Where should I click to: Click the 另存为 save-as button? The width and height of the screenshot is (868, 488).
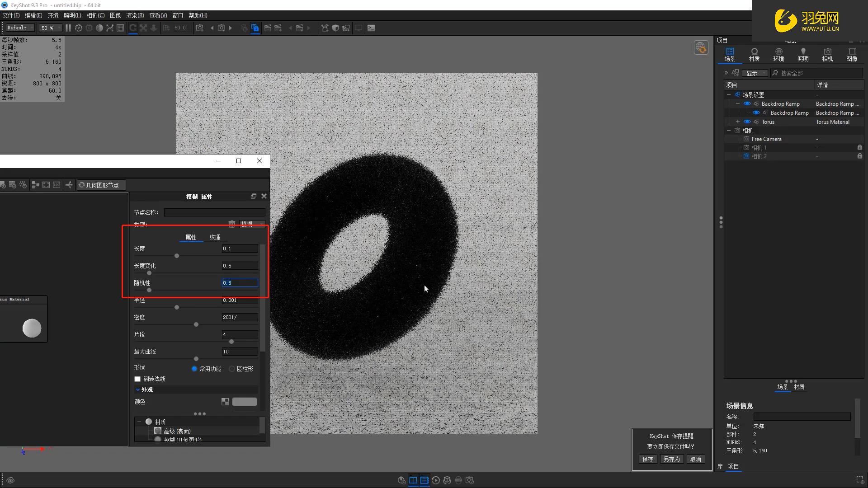click(671, 459)
